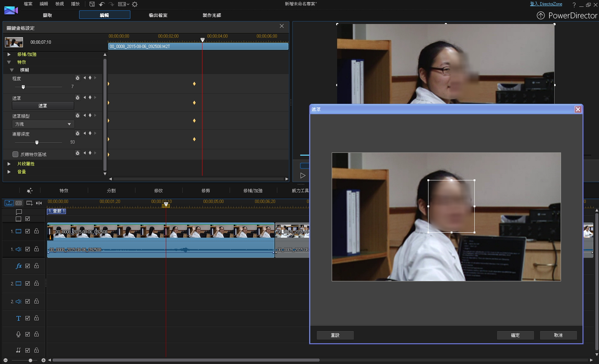Expand the 片段屬性 section

pos(9,164)
